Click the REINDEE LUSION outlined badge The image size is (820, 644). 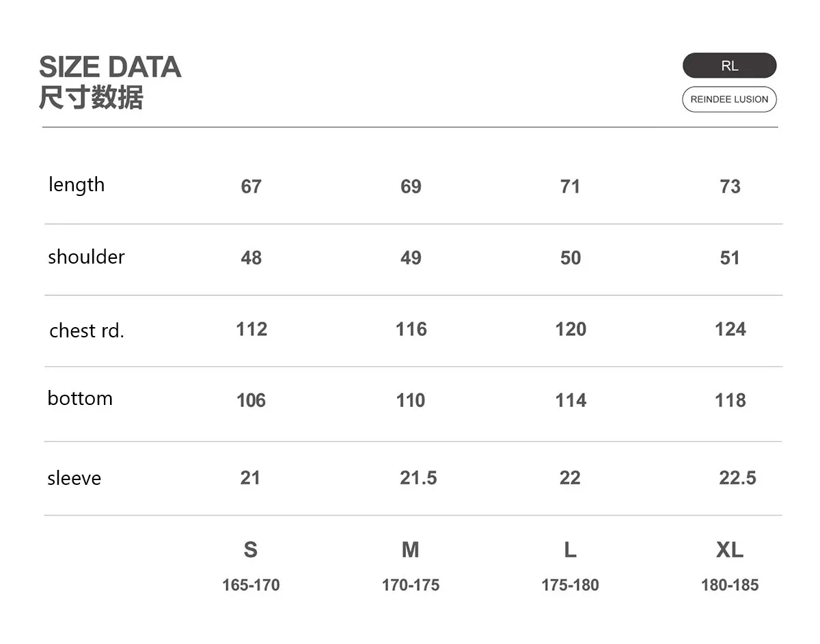(x=729, y=99)
